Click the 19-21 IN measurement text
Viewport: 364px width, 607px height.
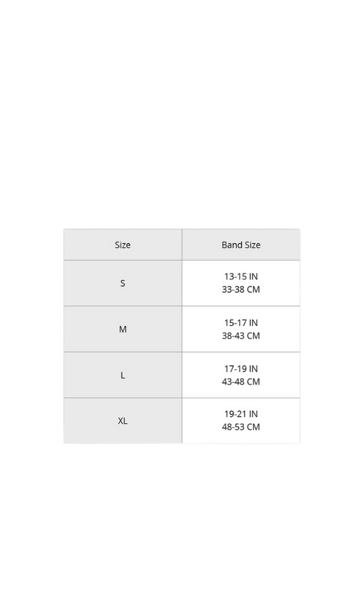click(x=241, y=414)
